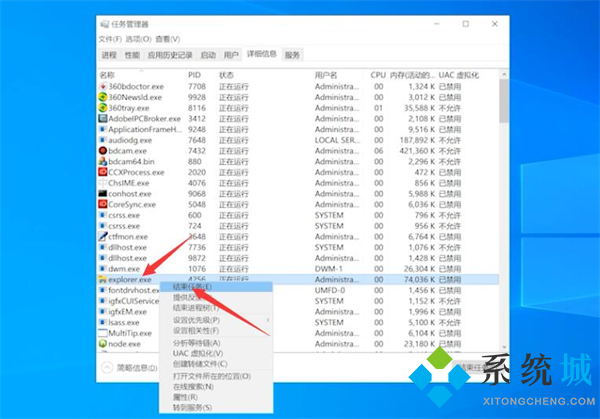
Task: Switch to the 用户 tab
Action: pyautogui.click(x=231, y=55)
